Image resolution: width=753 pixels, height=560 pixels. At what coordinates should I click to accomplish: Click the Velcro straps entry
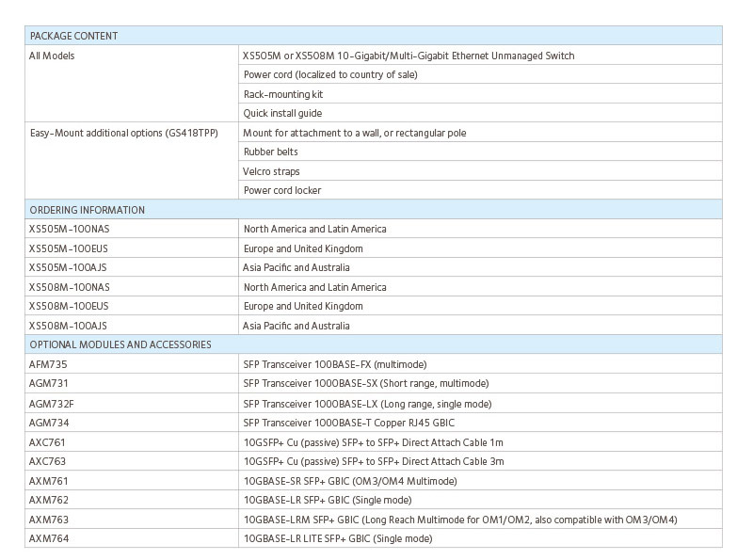pyautogui.click(x=271, y=171)
